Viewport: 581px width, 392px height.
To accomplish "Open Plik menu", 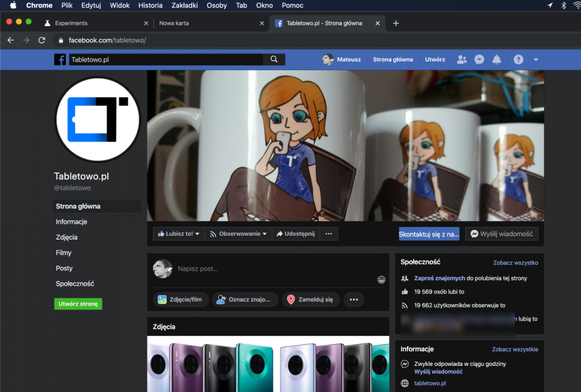I will [x=67, y=5].
